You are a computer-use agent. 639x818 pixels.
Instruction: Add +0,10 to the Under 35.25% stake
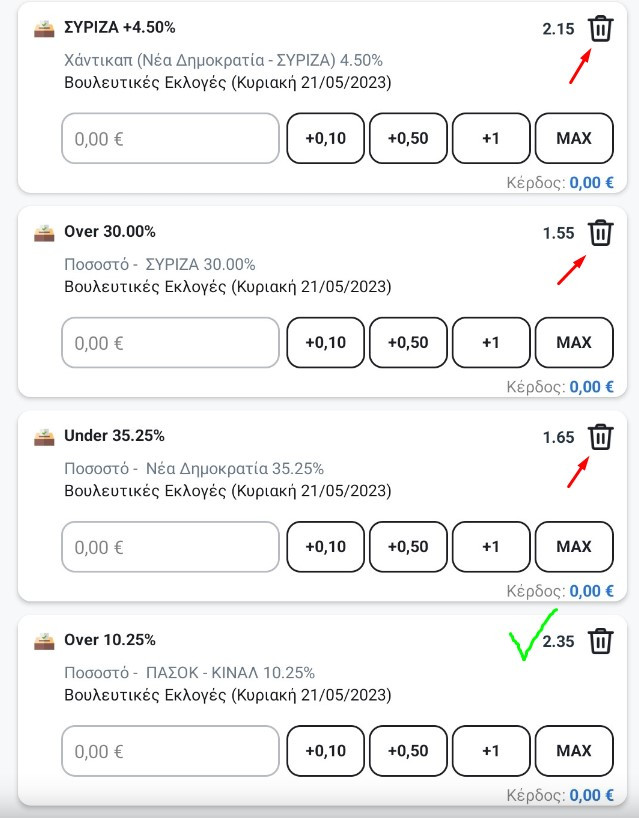pyautogui.click(x=325, y=546)
